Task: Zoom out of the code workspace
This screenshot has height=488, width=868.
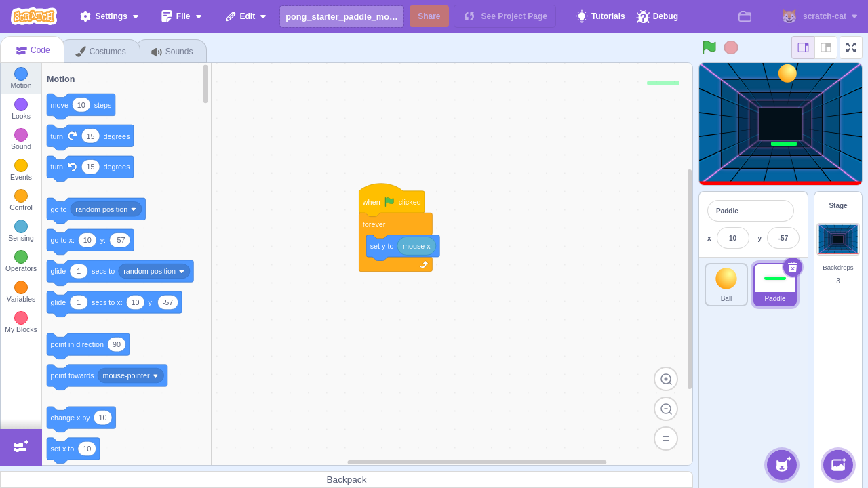Action: (x=665, y=409)
